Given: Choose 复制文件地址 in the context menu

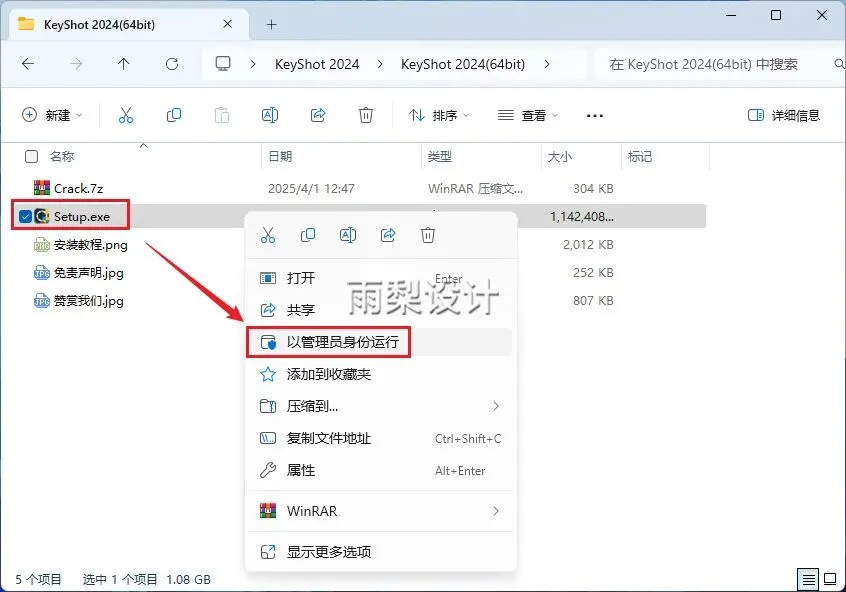Looking at the screenshot, I should point(379,438).
